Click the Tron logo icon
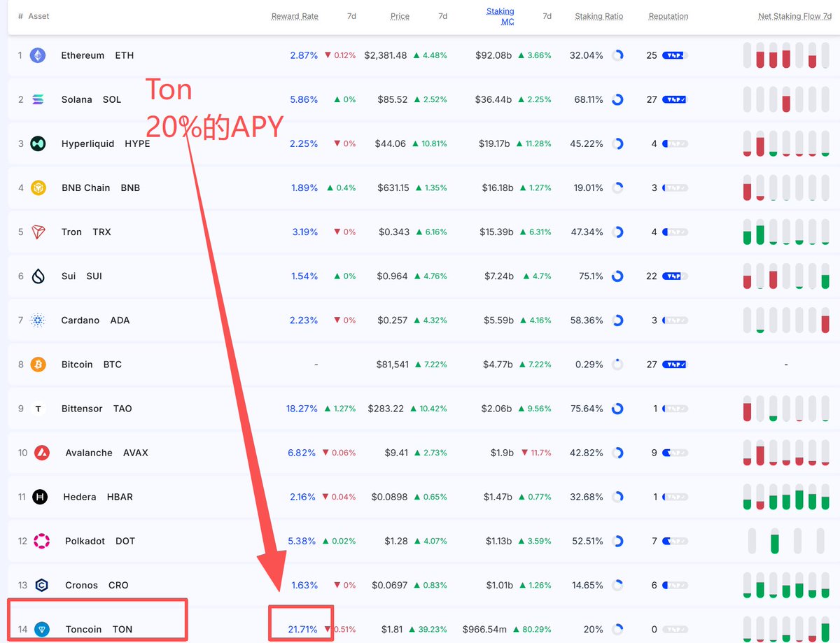The width and height of the screenshot is (840, 643). pos(38,232)
